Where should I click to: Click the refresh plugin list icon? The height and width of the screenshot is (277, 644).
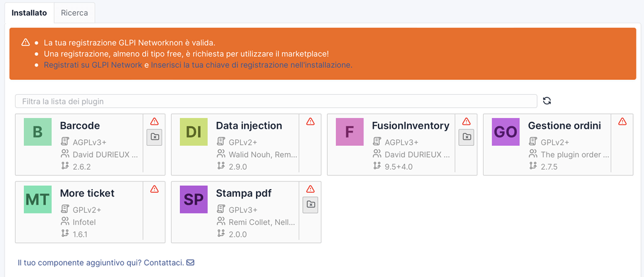[x=547, y=101]
